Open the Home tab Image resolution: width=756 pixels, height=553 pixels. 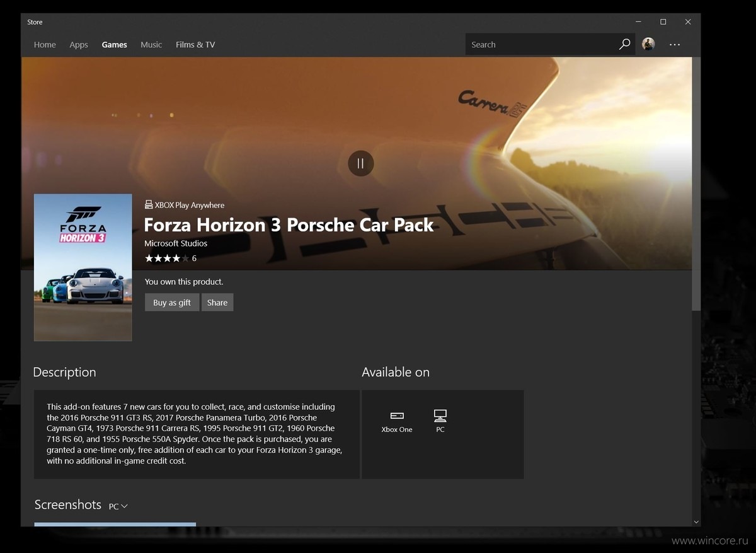[45, 45]
